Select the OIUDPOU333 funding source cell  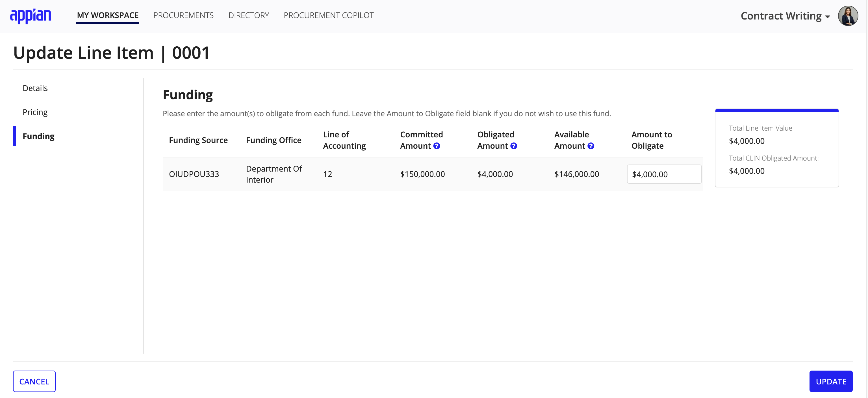[194, 174]
